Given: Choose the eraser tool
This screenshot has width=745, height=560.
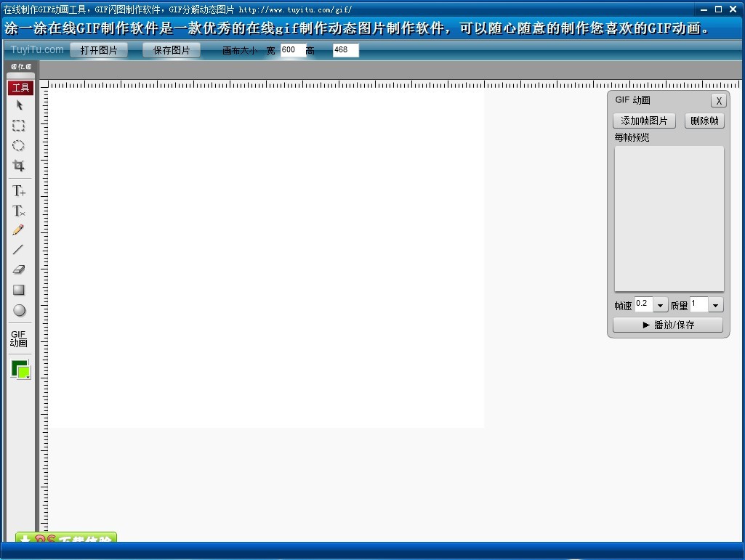Looking at the screenshot, I should click(19, 269).
